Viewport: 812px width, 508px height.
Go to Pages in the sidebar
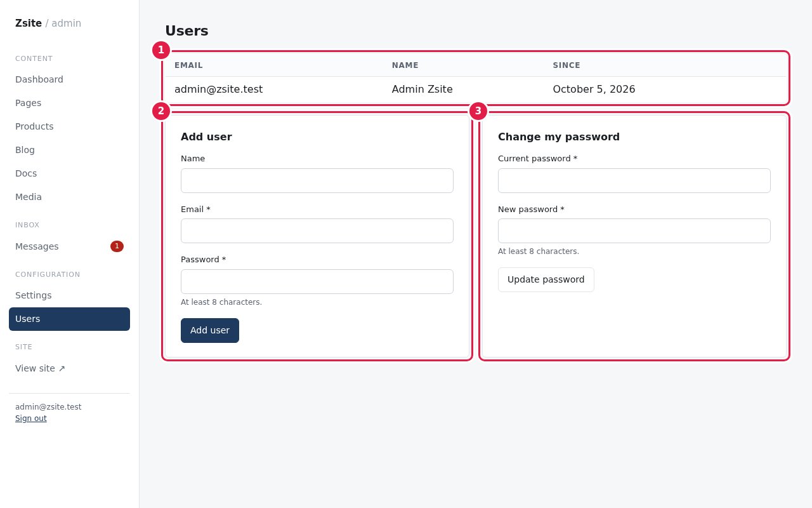pyautogui.click(x=69, y=103)
